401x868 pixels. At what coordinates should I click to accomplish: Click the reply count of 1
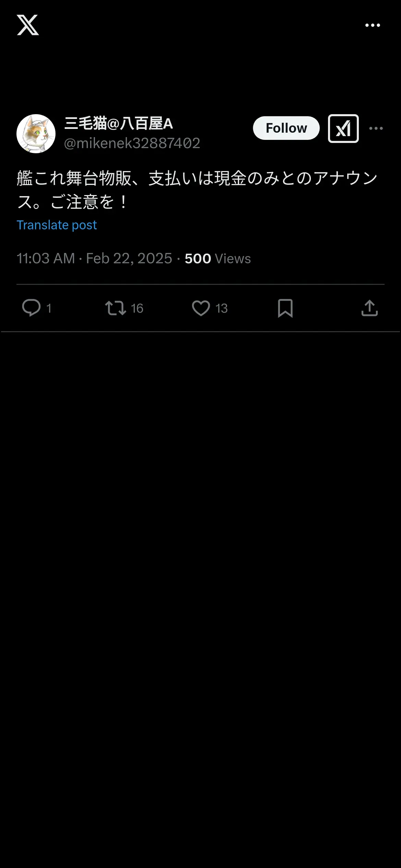pos(49,309)
